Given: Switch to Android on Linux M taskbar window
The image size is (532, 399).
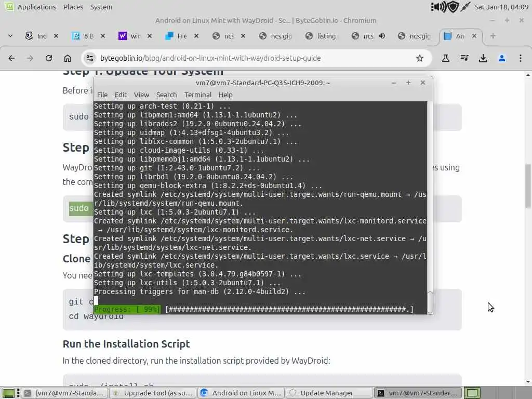Looking at the screenshot, I should [242, 393].
